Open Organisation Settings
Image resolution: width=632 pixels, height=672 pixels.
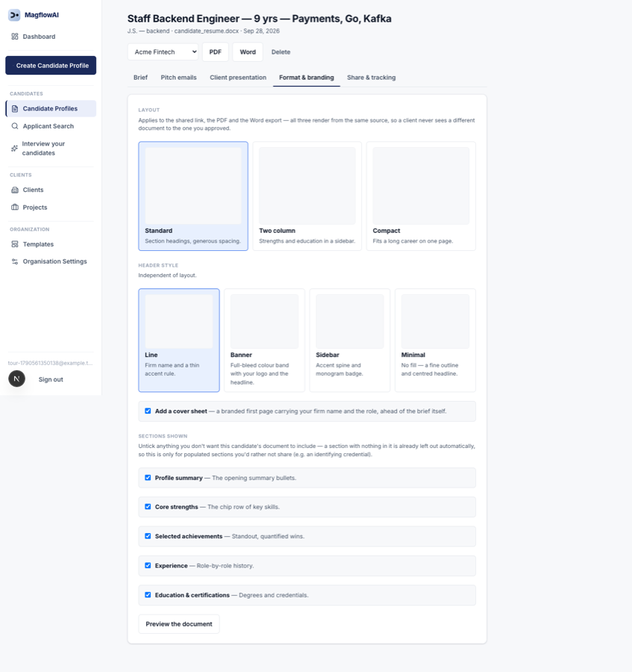click(51, 261)
